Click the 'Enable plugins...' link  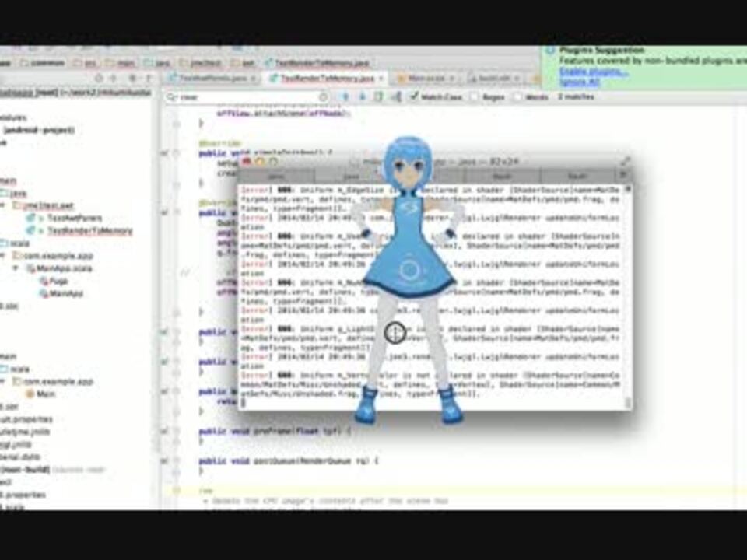pyautogui.click(x=593, y=72)
